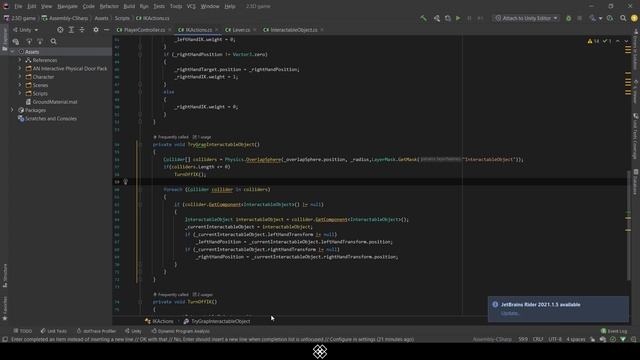The height and width of the screenshot is (360, 640).
Task: Click the UTF-8 encoding in the status bar
Action: tap(555, 339)
